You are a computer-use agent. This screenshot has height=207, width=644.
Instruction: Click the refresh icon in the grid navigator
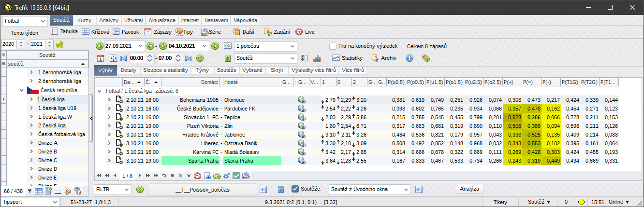tap(218, 176)
